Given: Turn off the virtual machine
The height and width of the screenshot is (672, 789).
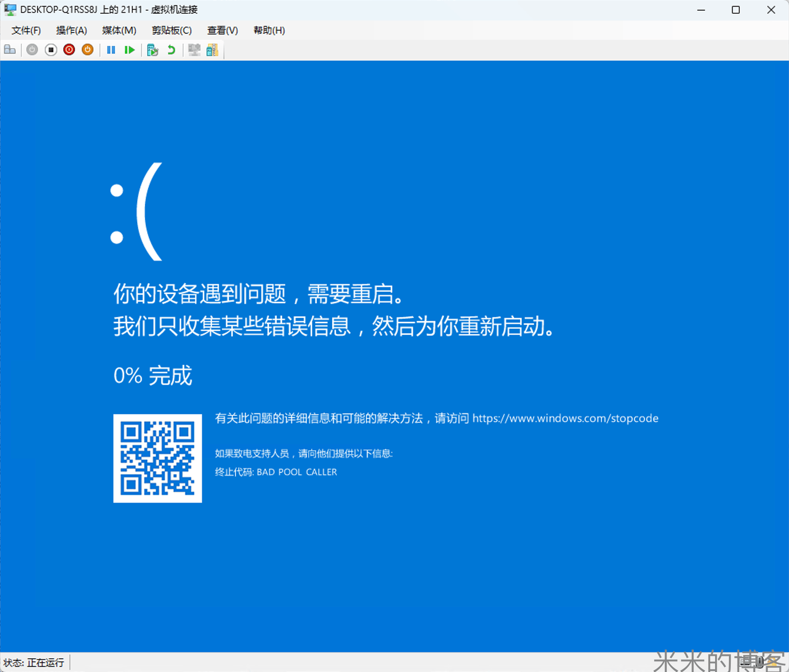Looking at the screenshot, I should [x=50, y=50].
